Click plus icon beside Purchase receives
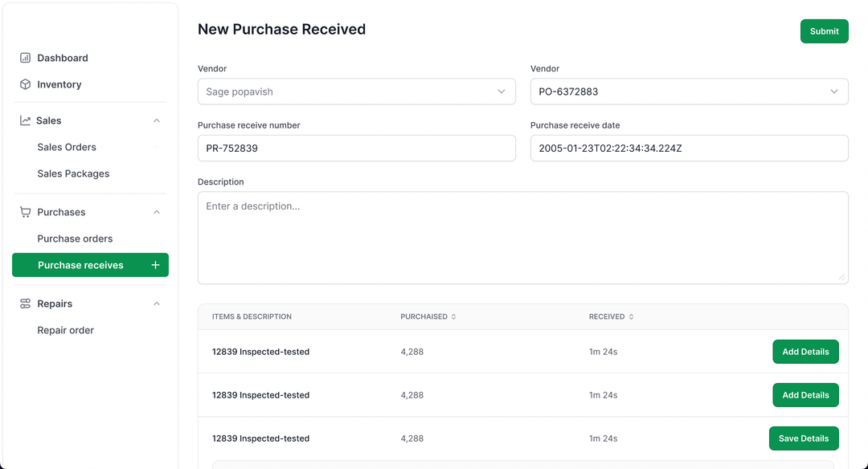 click(x=155, y=265)
